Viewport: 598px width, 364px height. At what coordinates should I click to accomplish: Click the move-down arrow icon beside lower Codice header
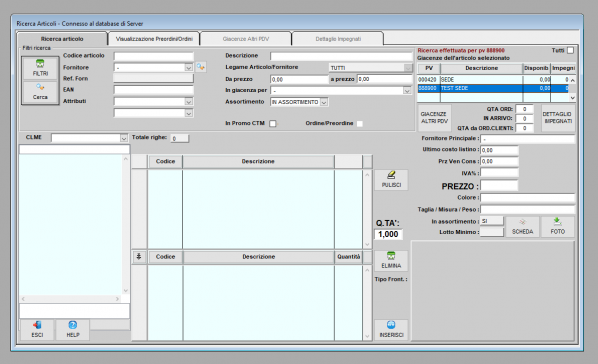[x=139, y=257]
